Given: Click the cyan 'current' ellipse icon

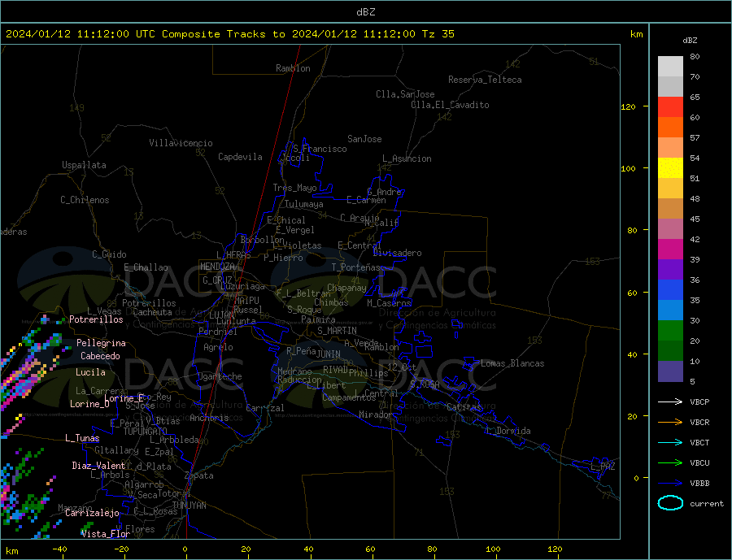Looking at the screenshot, I should [x=670, y=503].
